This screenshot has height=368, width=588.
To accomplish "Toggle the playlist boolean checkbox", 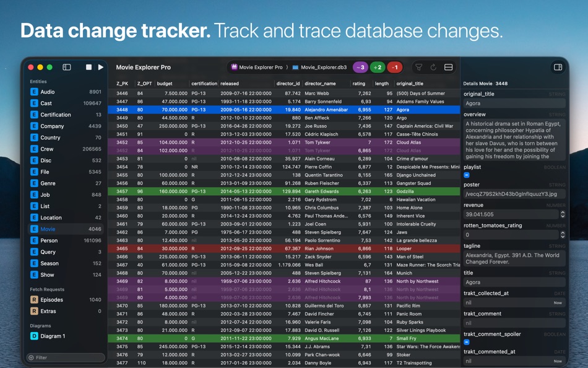I will click(467, 175).
